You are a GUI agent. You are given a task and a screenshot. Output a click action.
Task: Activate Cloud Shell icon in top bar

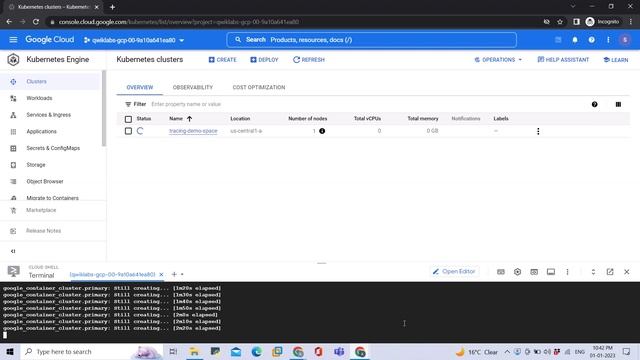(558, 40)
